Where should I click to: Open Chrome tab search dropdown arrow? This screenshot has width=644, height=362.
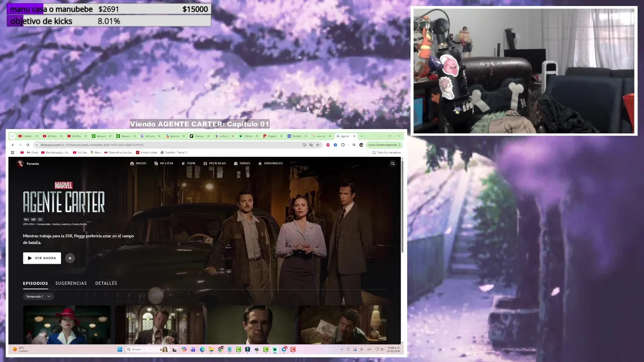[x=13, y=136]
